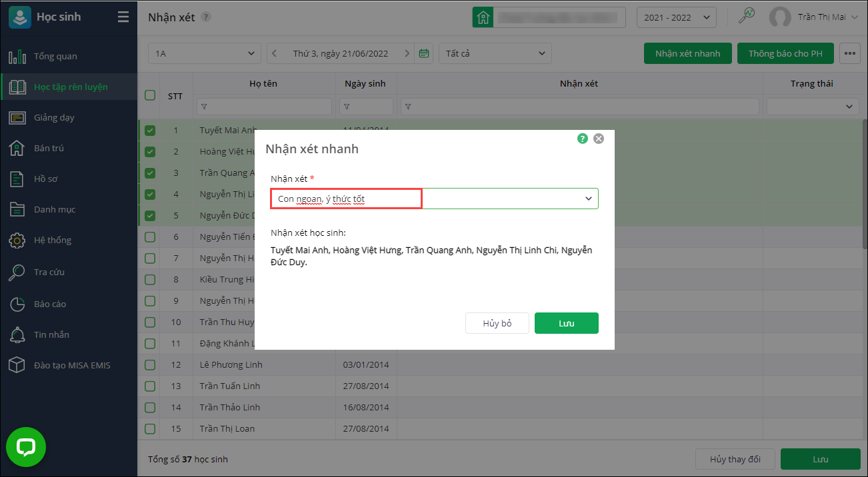Click the help icon next to Nhận xét title
Screen dimensions: 868x477
(x=206, y=17)
